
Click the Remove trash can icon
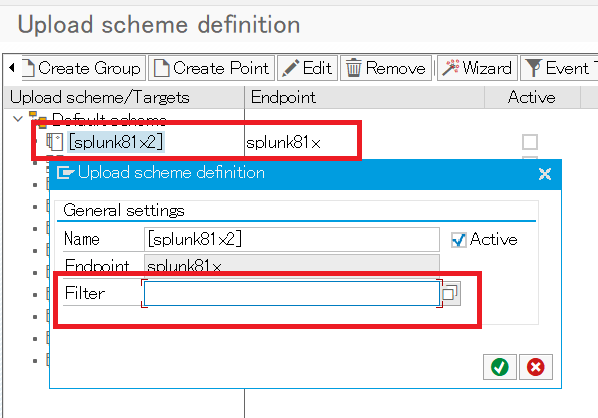(x=354, y=68)
